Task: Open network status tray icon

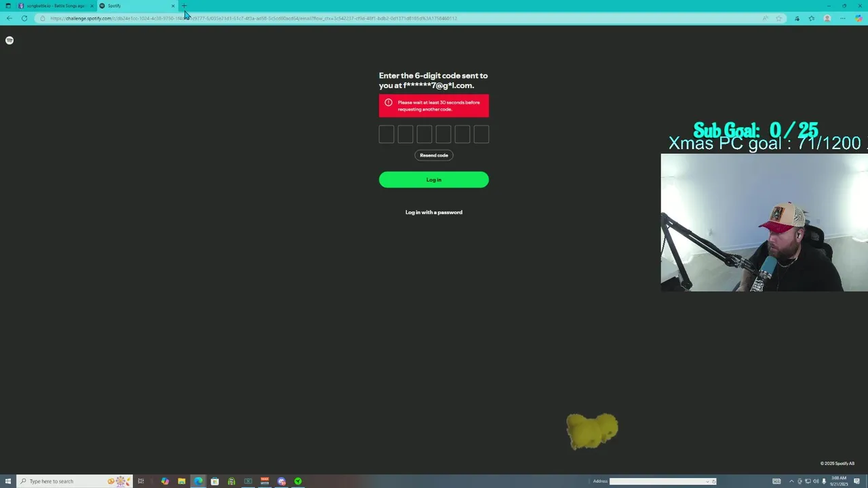Action: [808, 481]
